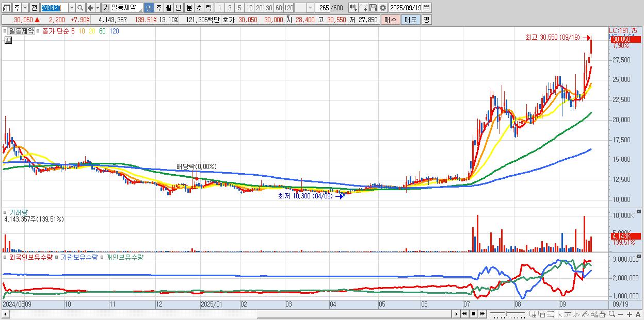Click the dotted range selection icon

click(x=550, y=314)
